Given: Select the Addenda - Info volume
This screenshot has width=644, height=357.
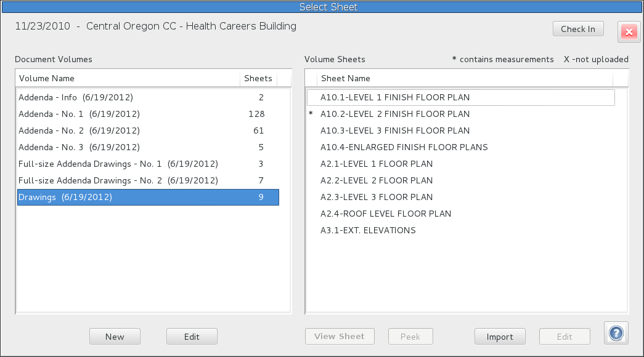Looking at the screenshot, I should [x=149, y=97].
